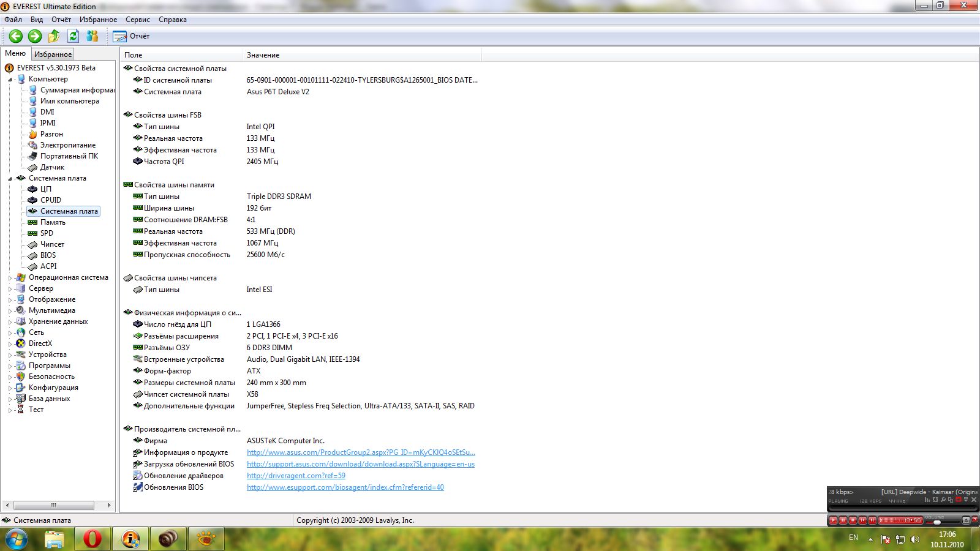
Task: Click the green Back arrow toolbar button
Action: point(16,36)
